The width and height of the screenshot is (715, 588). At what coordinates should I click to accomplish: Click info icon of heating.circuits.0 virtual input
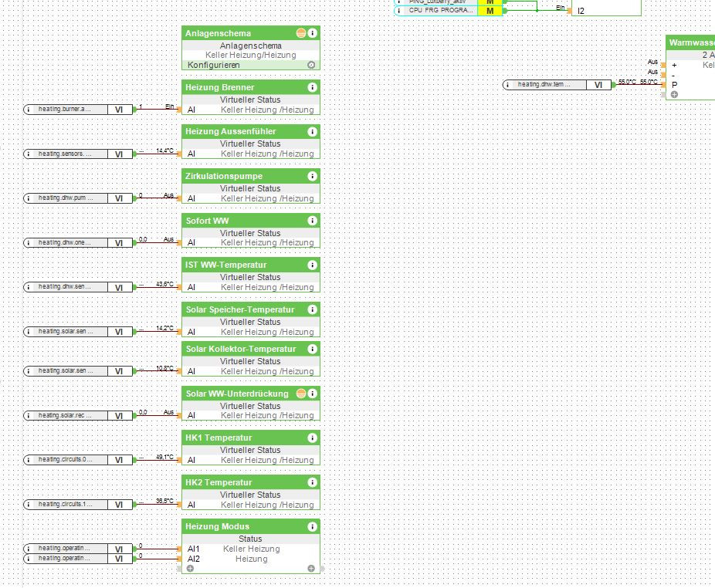[x=29, y=460]
